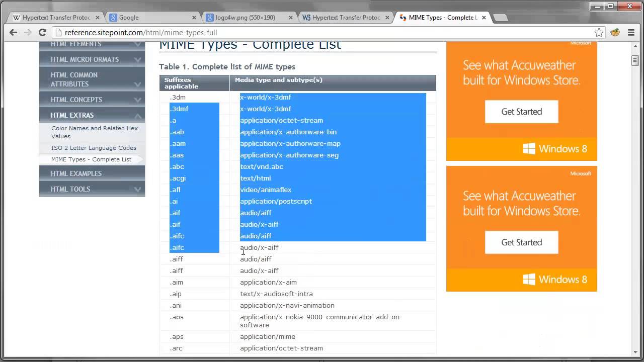Image resolution: width=644 pixels, height=362 pixels.
Task: Select the MIME Types - Complete List tab
Action: click(x=442, y=17)
